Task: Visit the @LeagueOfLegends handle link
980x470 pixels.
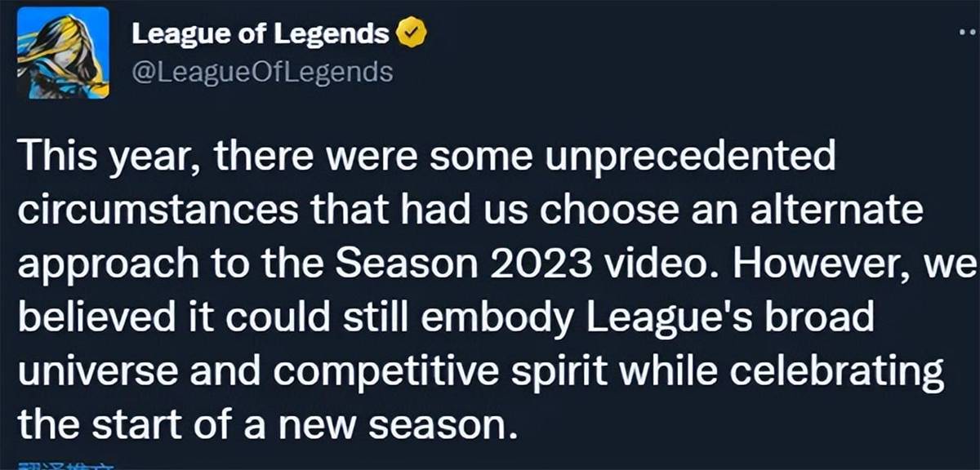Action: coord(262,72)
